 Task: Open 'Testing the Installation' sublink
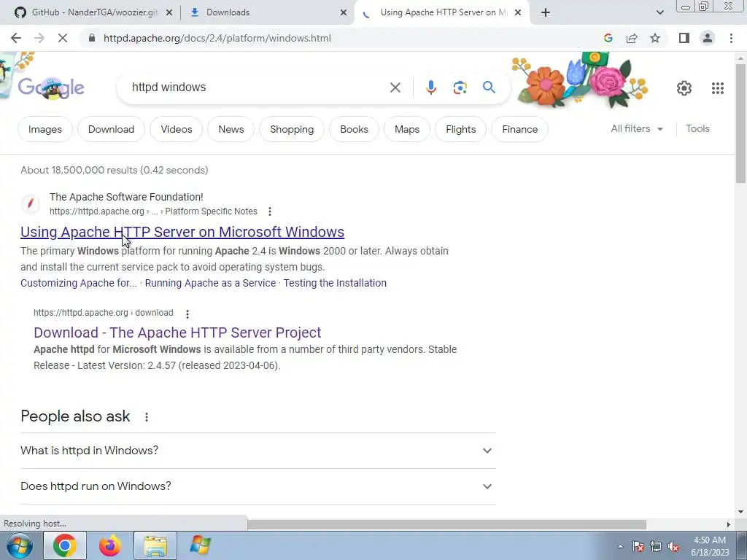point(335,283)
